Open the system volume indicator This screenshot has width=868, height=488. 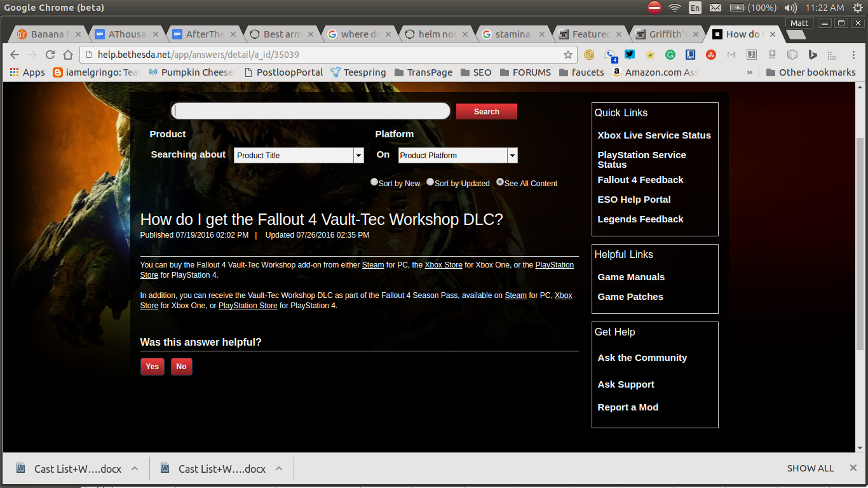point(790,8)
